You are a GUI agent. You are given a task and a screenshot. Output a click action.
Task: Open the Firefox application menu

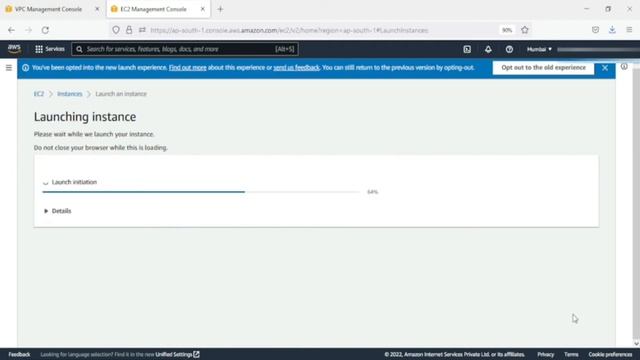pyautogui.click(x=629, y=30)
